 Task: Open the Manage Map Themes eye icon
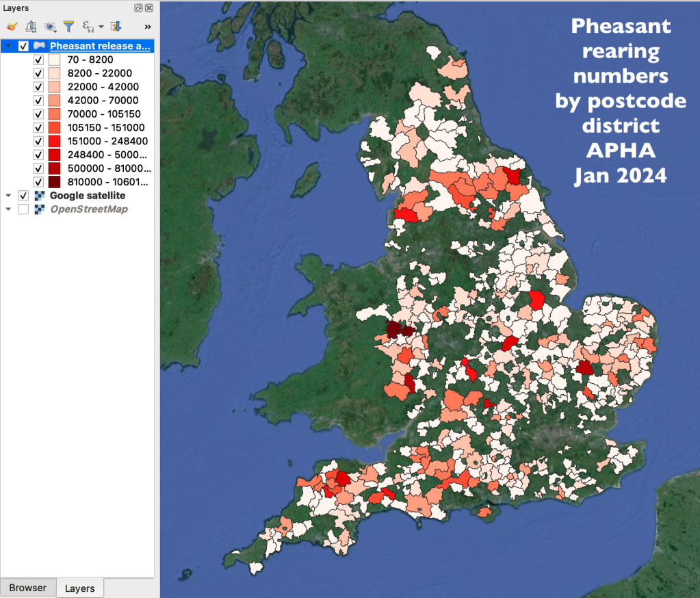click(x=50, y=27)
